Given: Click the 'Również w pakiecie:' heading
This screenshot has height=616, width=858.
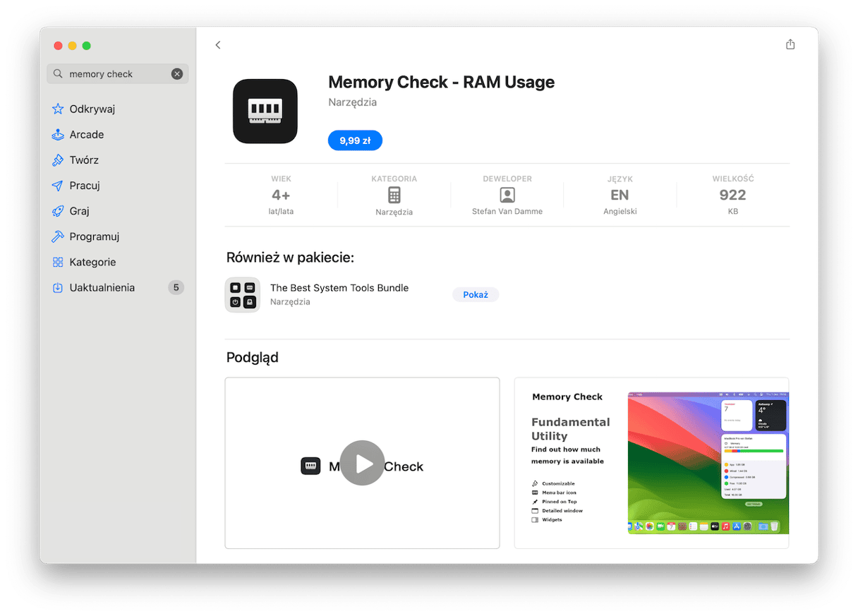Looking at the screenshot, I should [290, 258].
